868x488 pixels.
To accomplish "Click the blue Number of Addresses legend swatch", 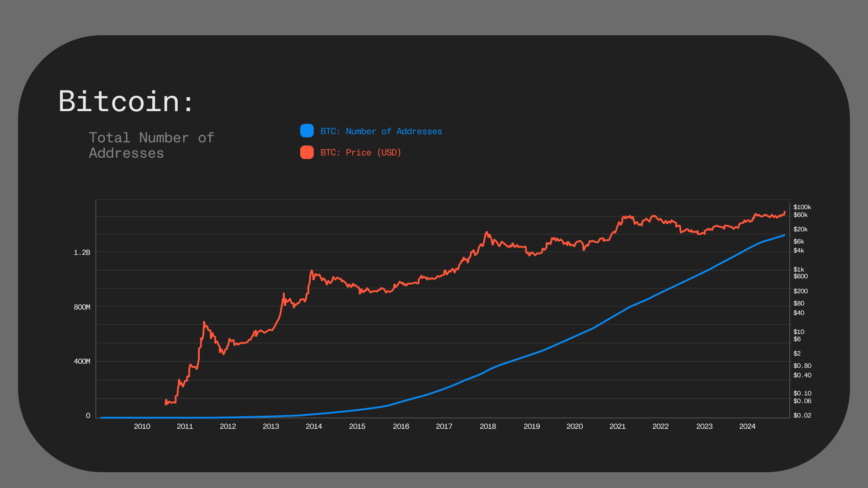I will (x=307, y=131).
